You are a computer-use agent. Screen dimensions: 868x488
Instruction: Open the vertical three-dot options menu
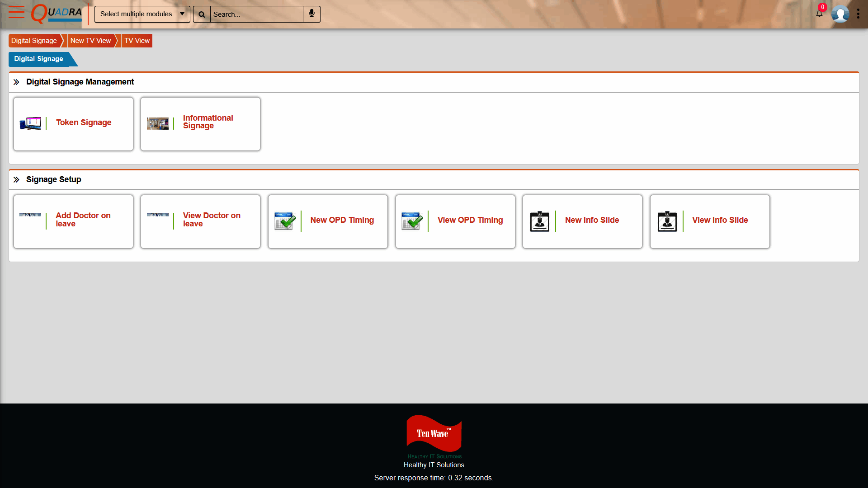(858, 14)
